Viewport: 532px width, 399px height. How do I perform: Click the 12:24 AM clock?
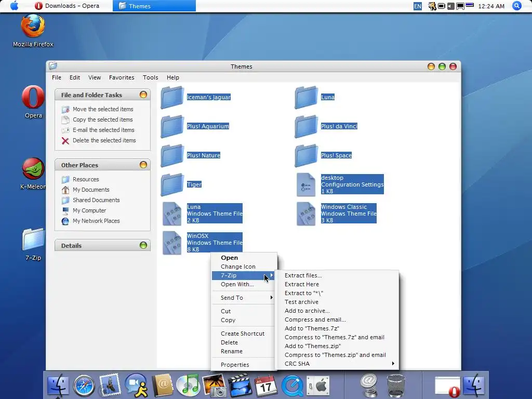tap(491, 6)
